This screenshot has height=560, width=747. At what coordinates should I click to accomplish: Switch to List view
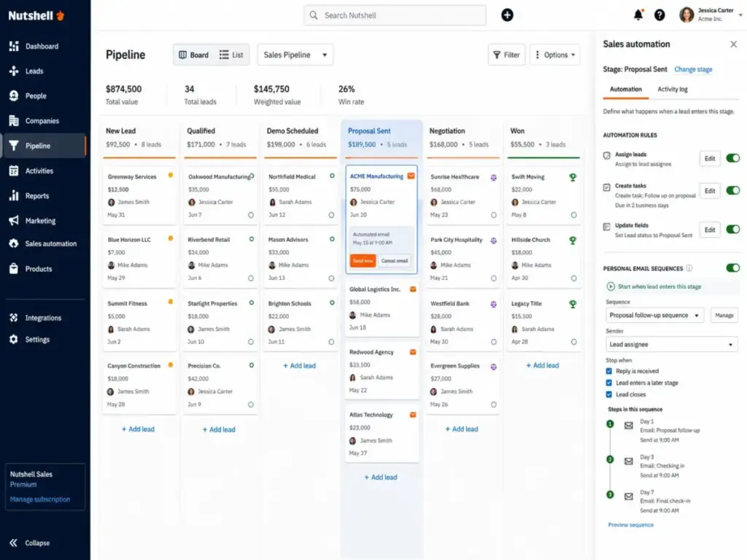click(231, 55)
